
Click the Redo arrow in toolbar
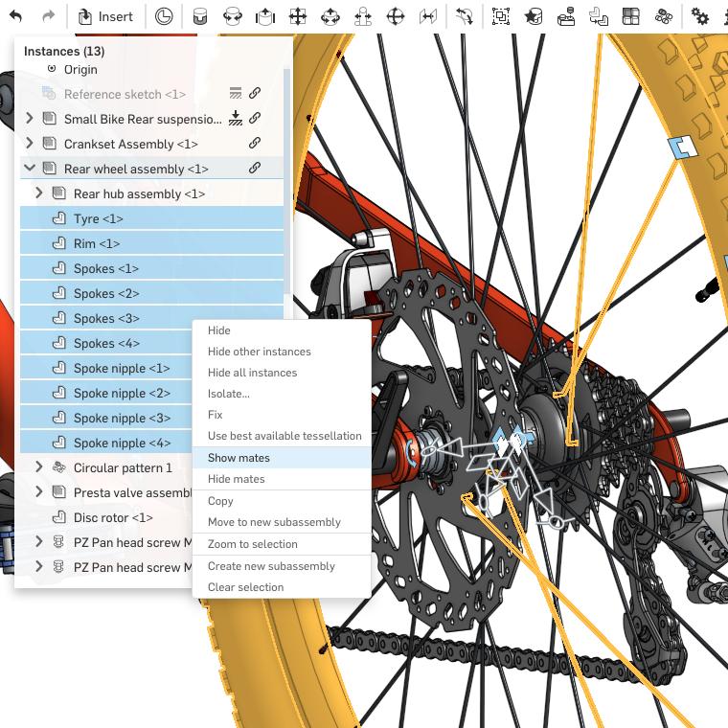pos(48,16)
